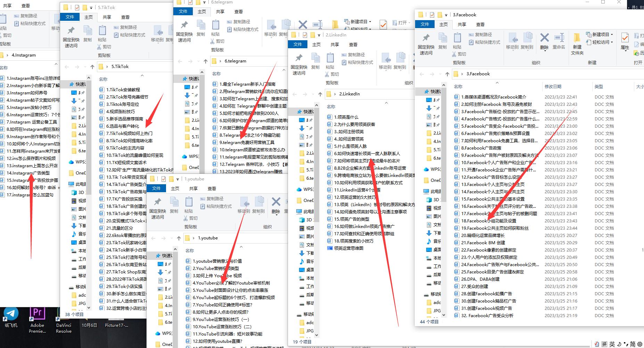
Task: Click the sidebar scroll-down arrow in the 5.TikTok window
Action: 89,307
